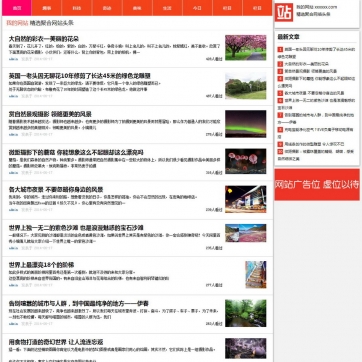Open sidebar item number 7 in 最新文章
362x362 pixels.
pos(317,119)
